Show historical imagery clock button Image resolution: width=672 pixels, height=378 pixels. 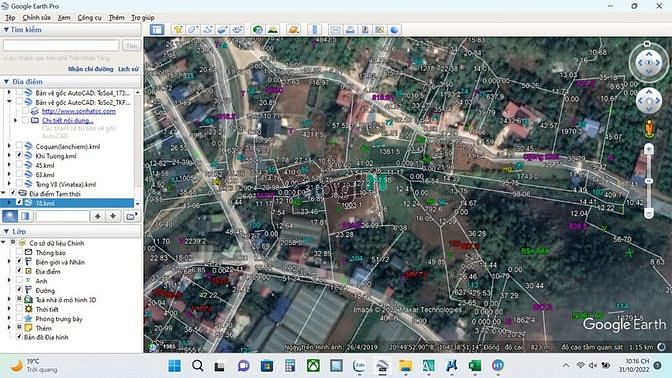(x=258, y=30)
